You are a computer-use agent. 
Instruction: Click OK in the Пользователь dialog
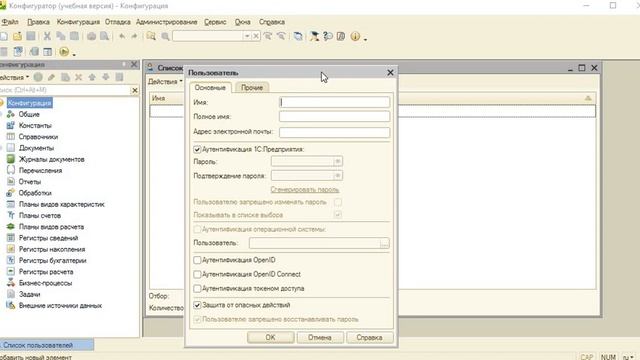tap(271, 338)
